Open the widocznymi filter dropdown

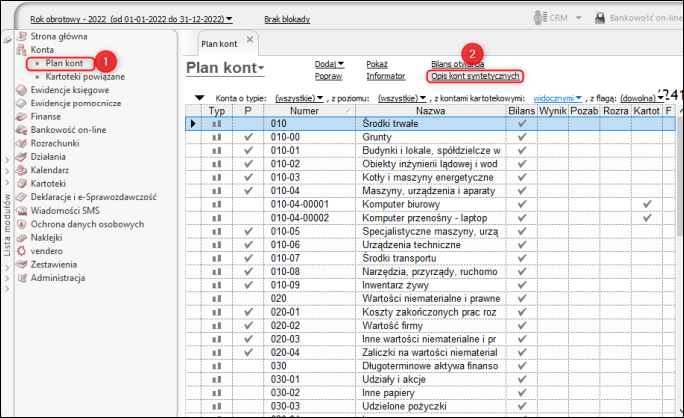click(557, 98)
